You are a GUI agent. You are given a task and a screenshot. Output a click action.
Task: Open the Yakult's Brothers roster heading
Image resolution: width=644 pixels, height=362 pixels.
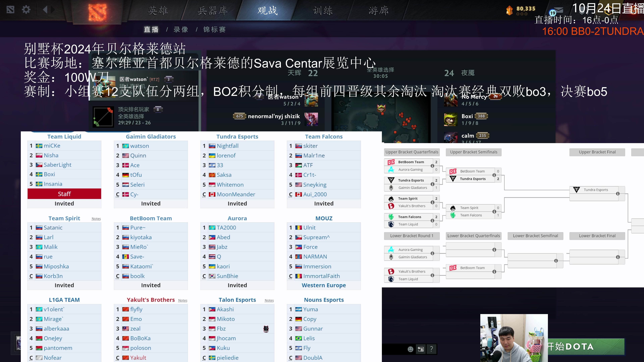point(151,300)
